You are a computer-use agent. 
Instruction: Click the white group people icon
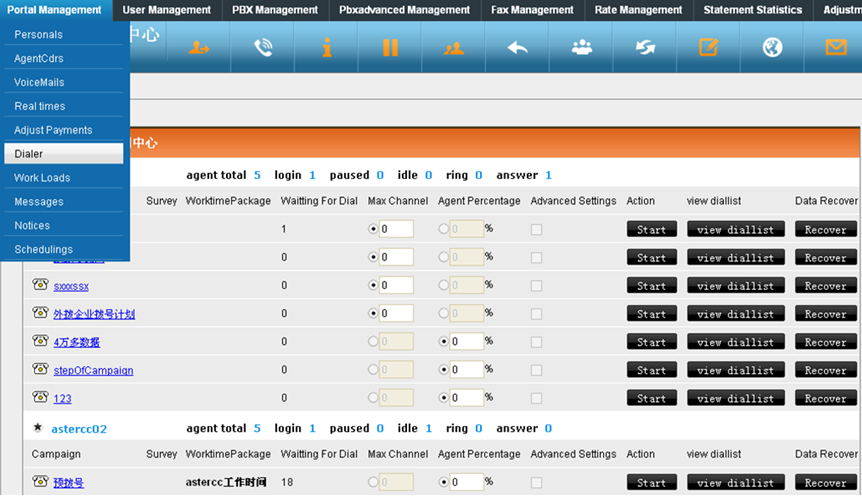[581, 48]
